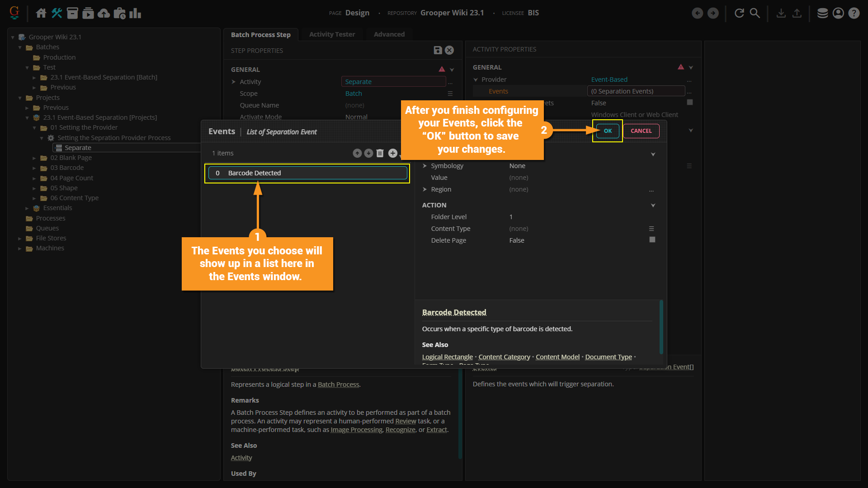Click the Design tools icon
This screenshot has width=868, height=488.
pos(57,13)
